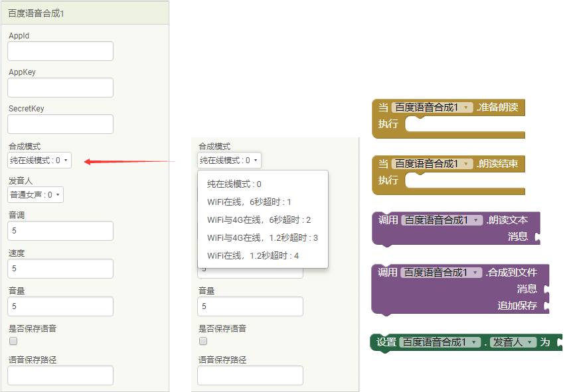The height and width of the screenshot is (392, 567).
Task: Click the 追加保存 parameter label
Action: coord(517,306)
